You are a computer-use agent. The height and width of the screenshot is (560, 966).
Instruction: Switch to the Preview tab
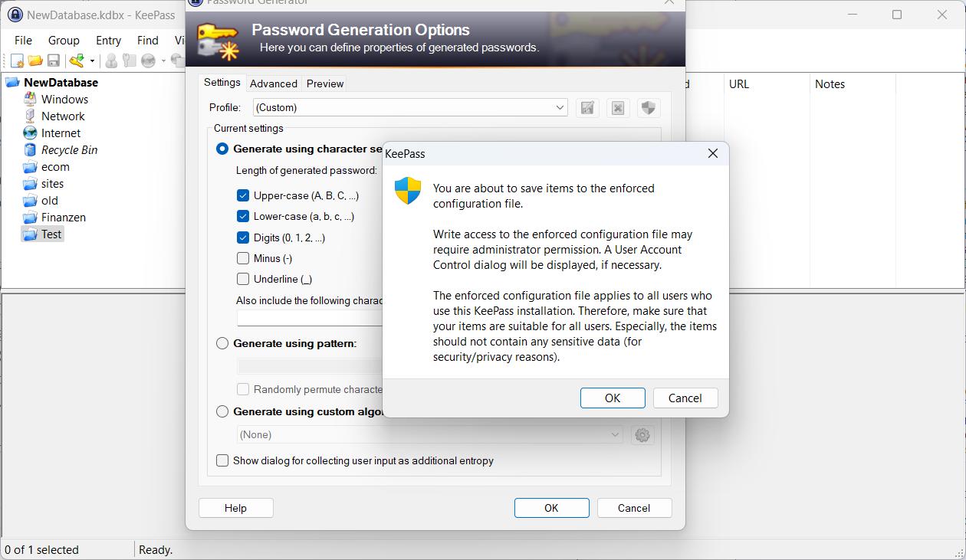point(324,84)
